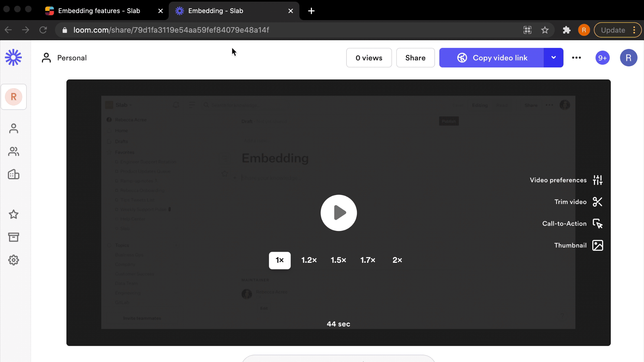This screenshot has height=362, width=644.
Task: Switch playback speed to 2x
Action: [x=397, y=260]
